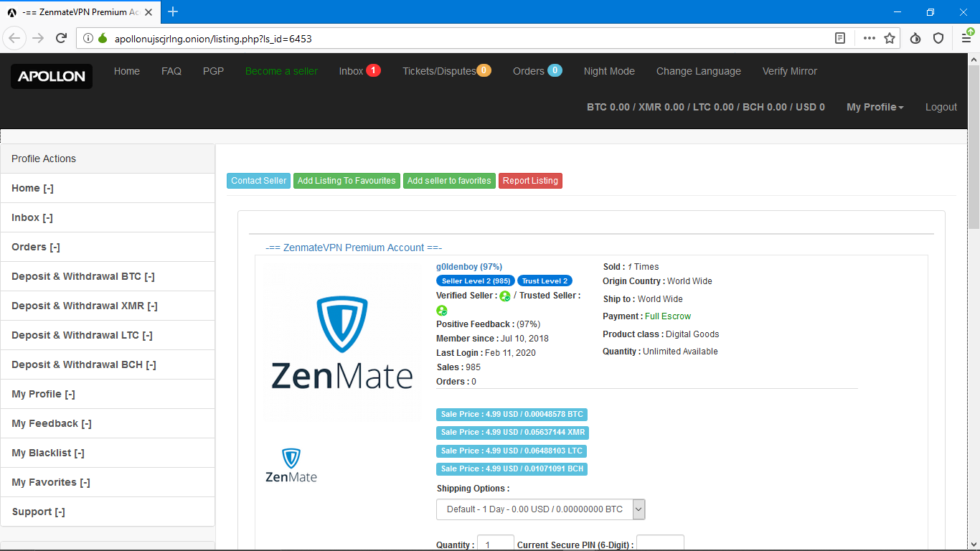Click the Tor onion toolbar icon
This screenshot has height=551, width=980.
[915, 39]
